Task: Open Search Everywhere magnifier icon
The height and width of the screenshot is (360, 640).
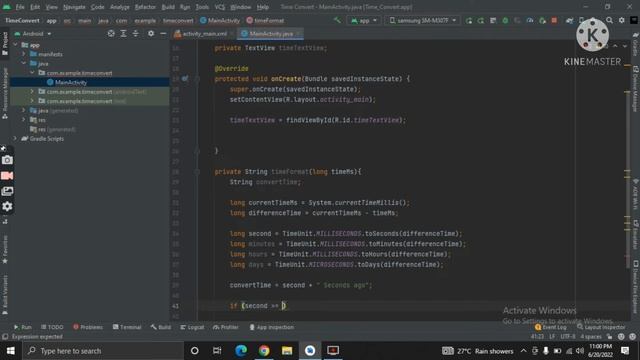Action: pyautogui.click(x=609, y=20)
